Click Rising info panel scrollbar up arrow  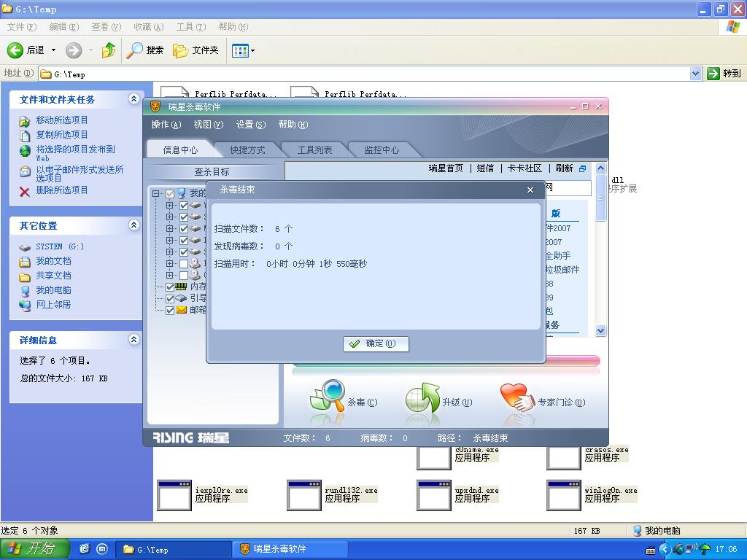(601, 168)
